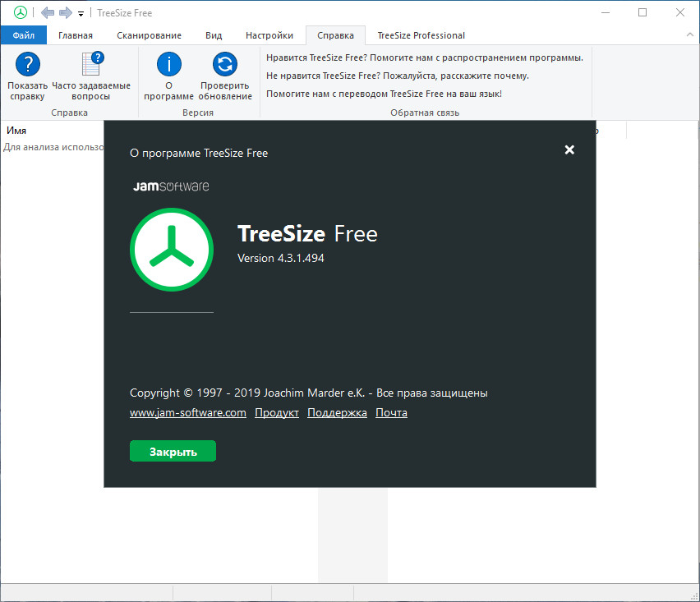Open the Файл menu

coord(24,35)
